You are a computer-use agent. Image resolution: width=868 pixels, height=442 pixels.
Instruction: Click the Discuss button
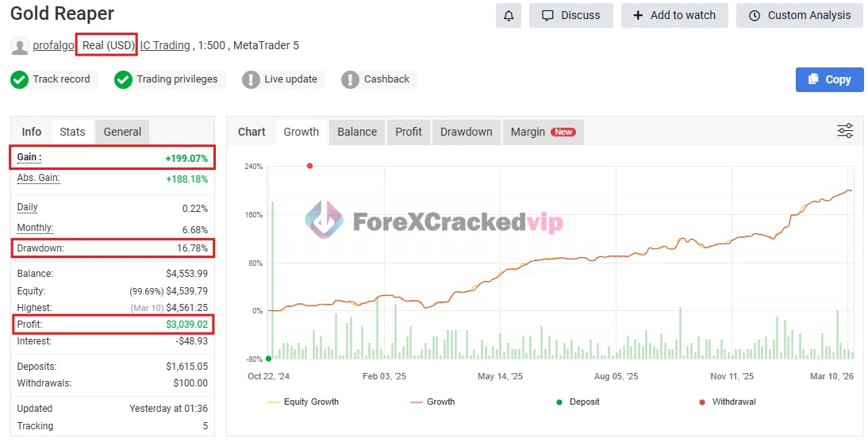tap(570, 15)
